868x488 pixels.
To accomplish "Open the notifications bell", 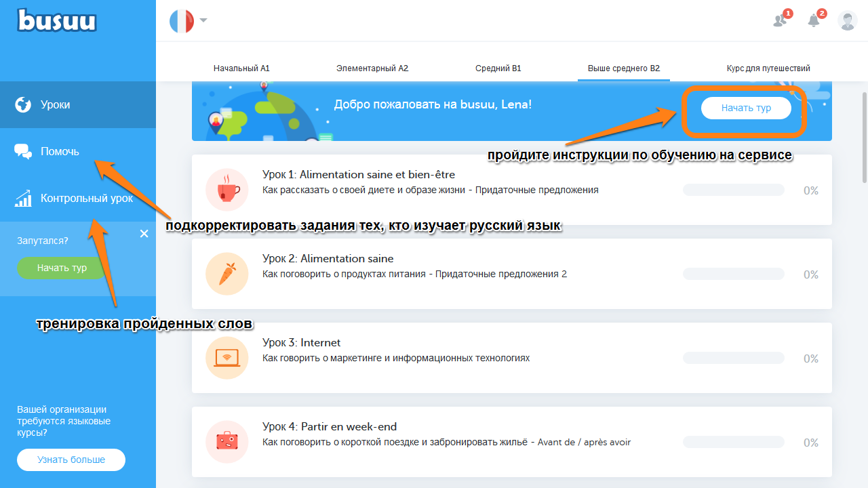I will click(x=814, y=20).
